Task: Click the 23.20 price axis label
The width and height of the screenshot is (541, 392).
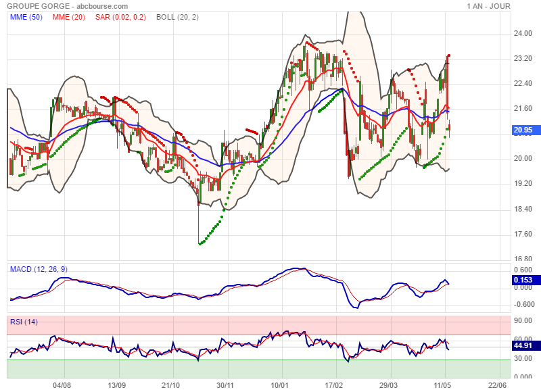Action: click(x=523, y=59)
